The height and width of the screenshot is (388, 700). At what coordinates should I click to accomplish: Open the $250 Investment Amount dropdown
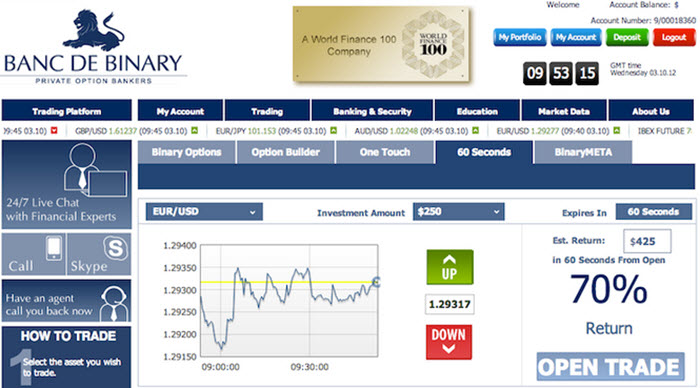point(458,212)
